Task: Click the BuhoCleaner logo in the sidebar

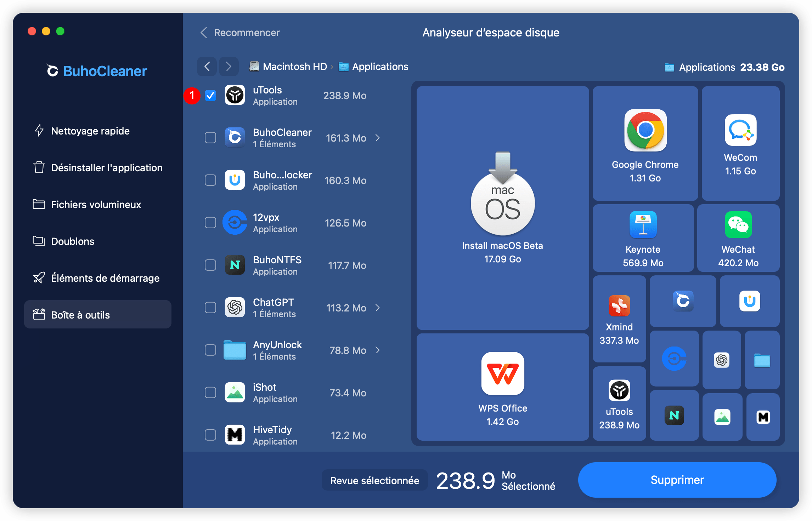Action: 97,71
